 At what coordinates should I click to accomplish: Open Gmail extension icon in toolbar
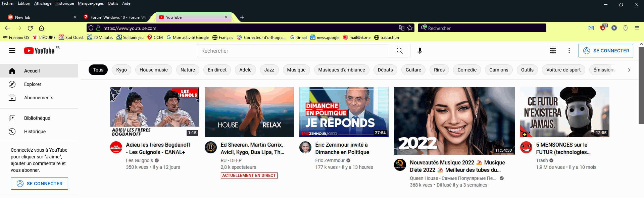pos(591,28)
